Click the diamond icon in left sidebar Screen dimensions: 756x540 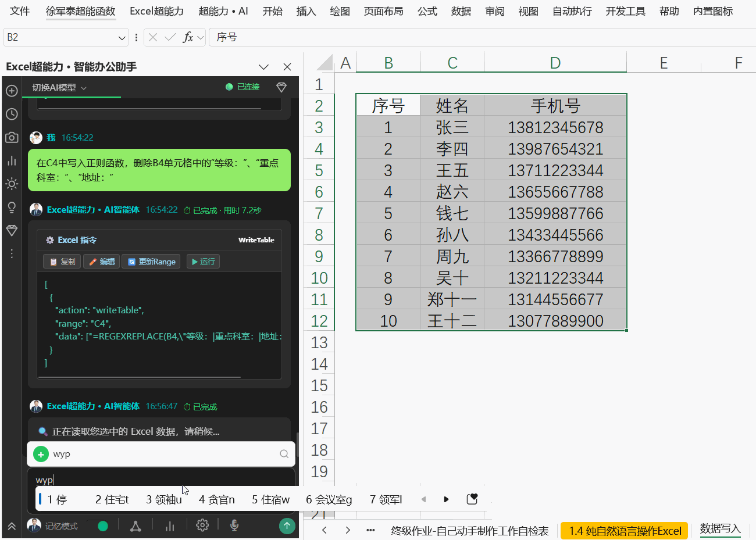pos(12,230)
